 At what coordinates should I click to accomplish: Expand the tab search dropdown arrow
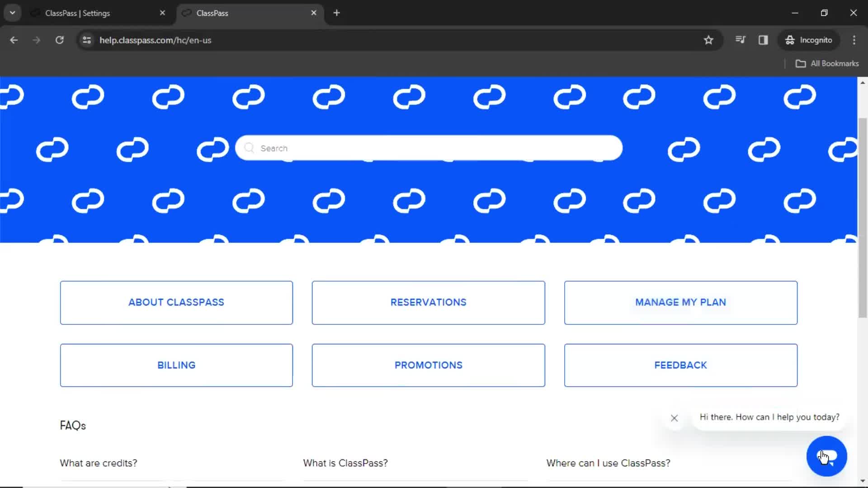coord(12,13)
